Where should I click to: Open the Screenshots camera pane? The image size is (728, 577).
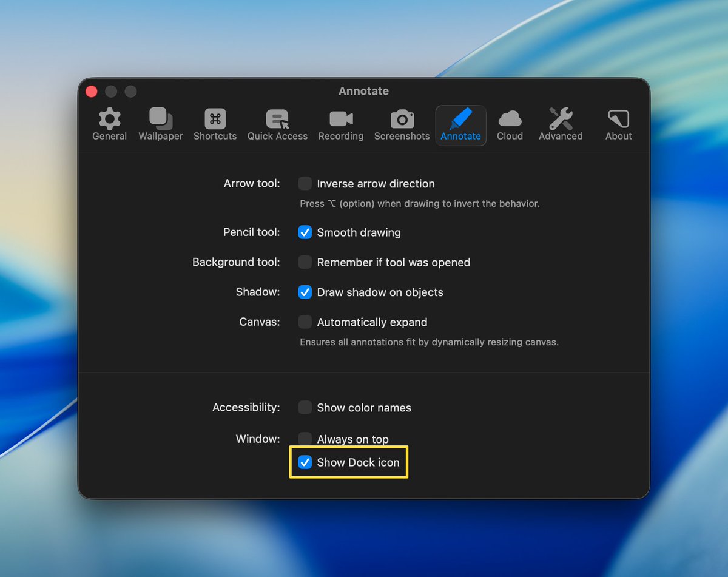(x=402, y=124)
